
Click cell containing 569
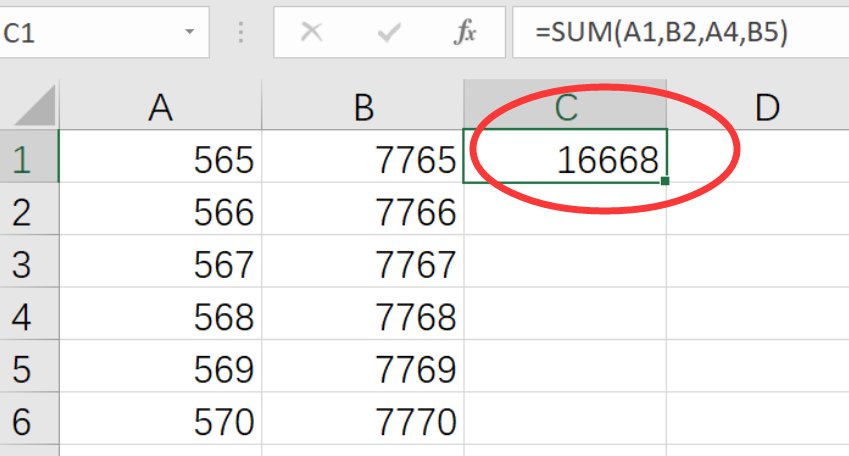pos(160,367)
